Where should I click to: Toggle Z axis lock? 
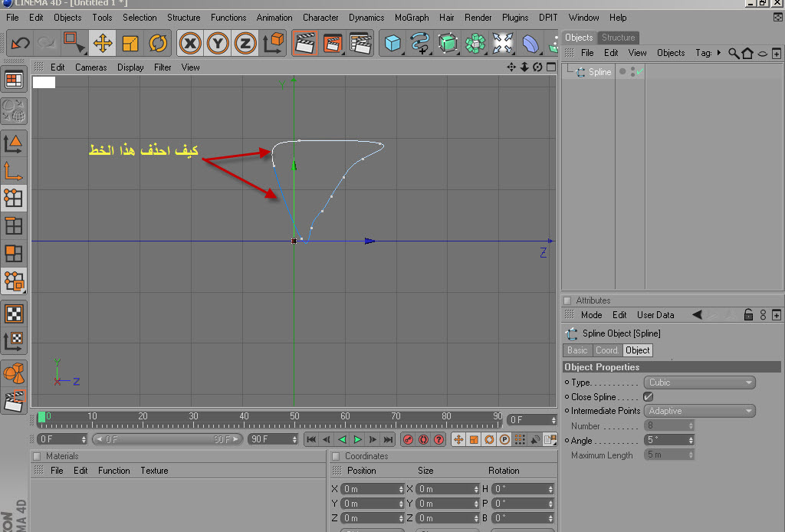245,44
